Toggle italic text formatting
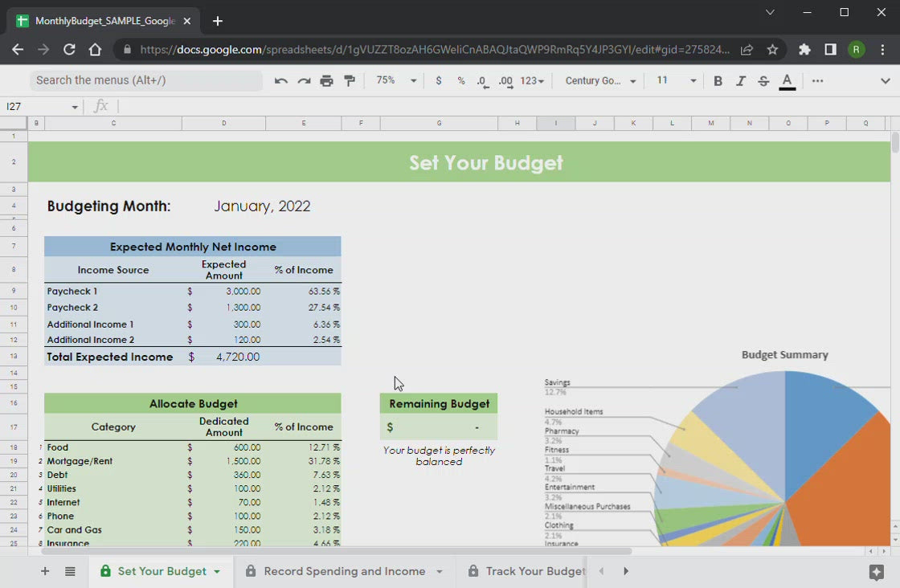 741,81
